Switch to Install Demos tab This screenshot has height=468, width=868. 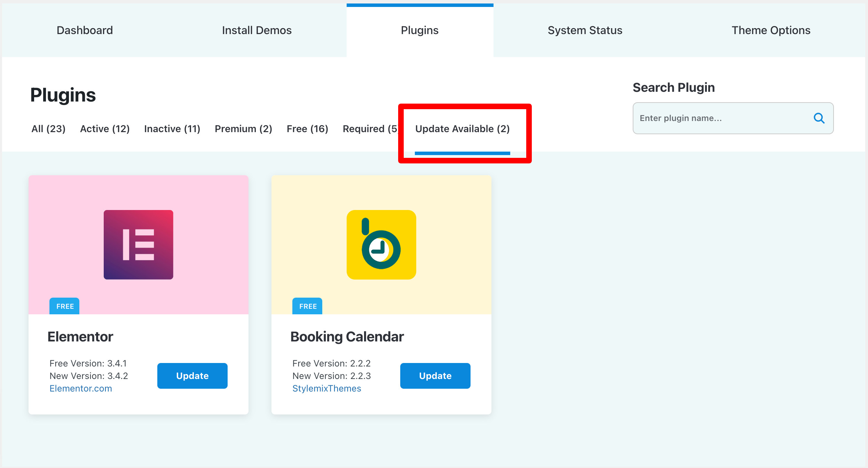click(x=257, y=30)
